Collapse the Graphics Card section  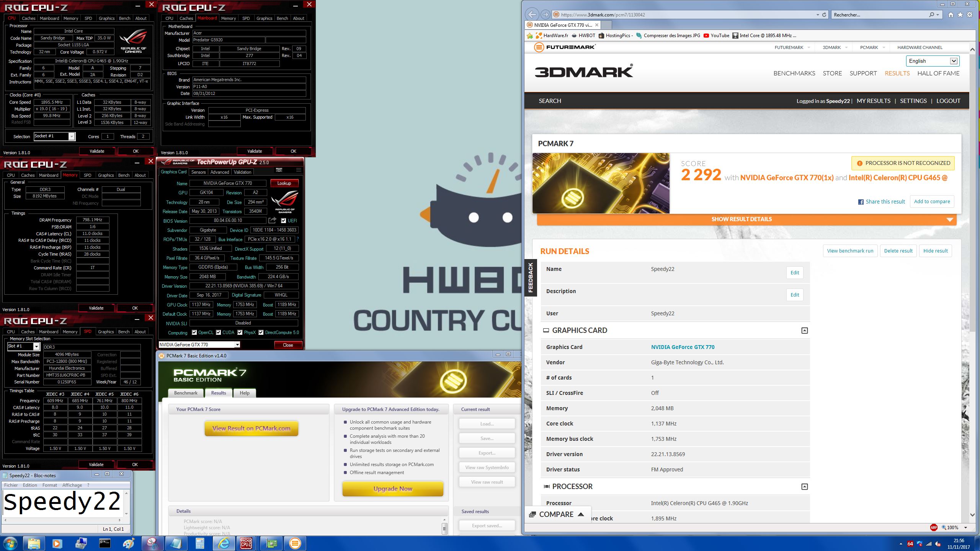[804, 331]
